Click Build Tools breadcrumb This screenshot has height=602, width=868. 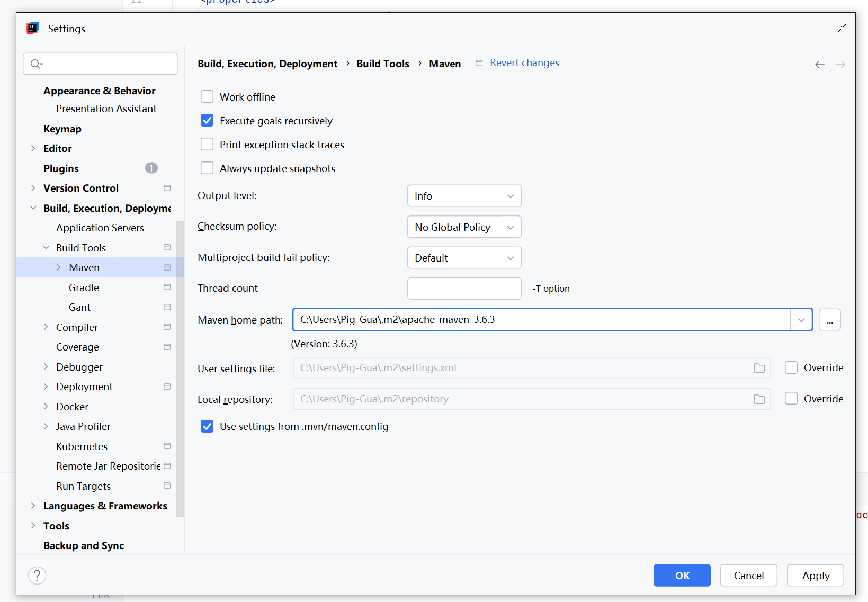383,64
